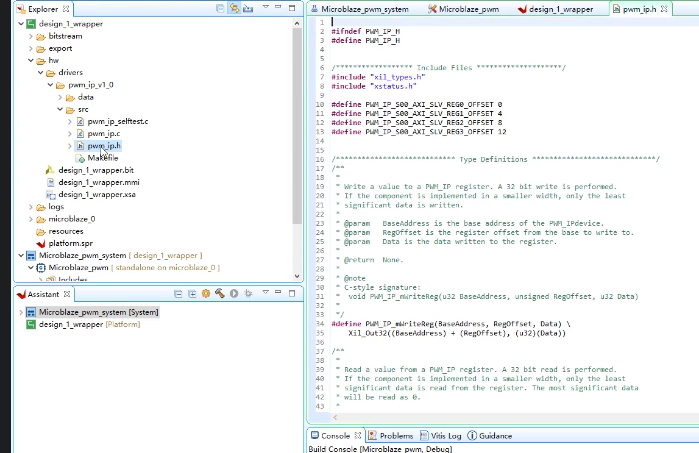The width and height of the screenshot is (699, 453).
Task: Select pwm_ip_selftest.c file
Action: pyautogui.click(x=118, y=121)
